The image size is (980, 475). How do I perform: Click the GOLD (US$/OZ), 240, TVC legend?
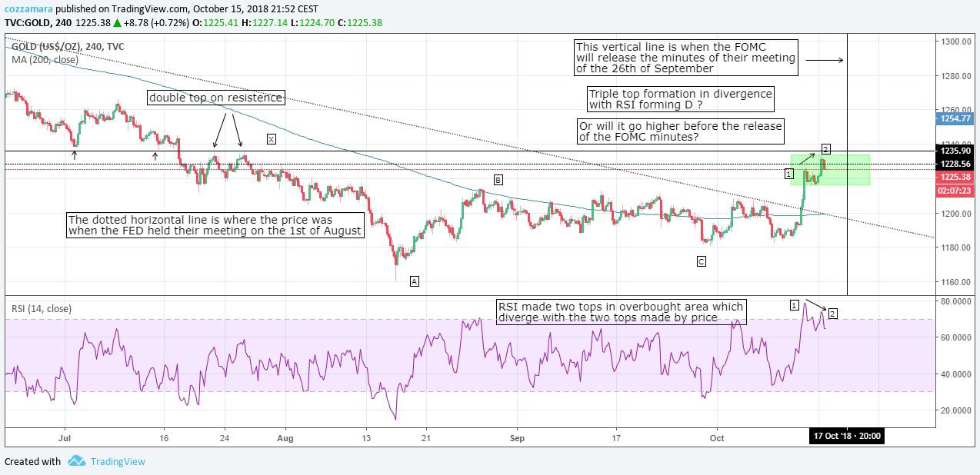pos(68,47)
